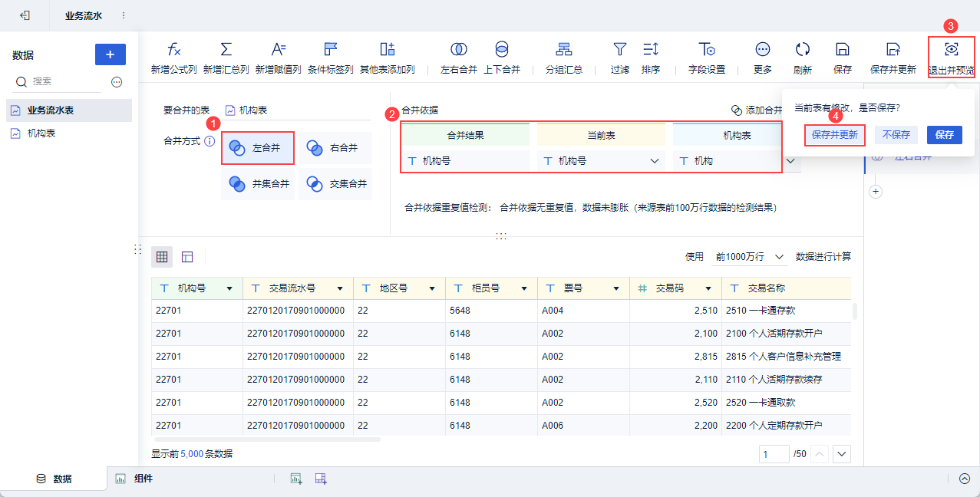Open the 前1000万行 row-count dropdown
The height and width of the screenshot is (497, 980).
[751, 257]
